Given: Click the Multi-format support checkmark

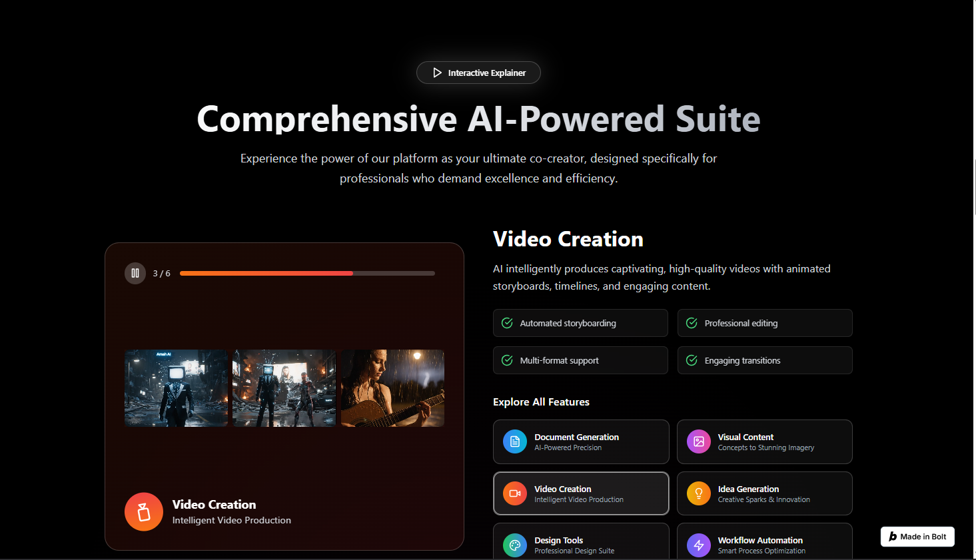Looking at the screenshot, I should click(x=507, y=360).
